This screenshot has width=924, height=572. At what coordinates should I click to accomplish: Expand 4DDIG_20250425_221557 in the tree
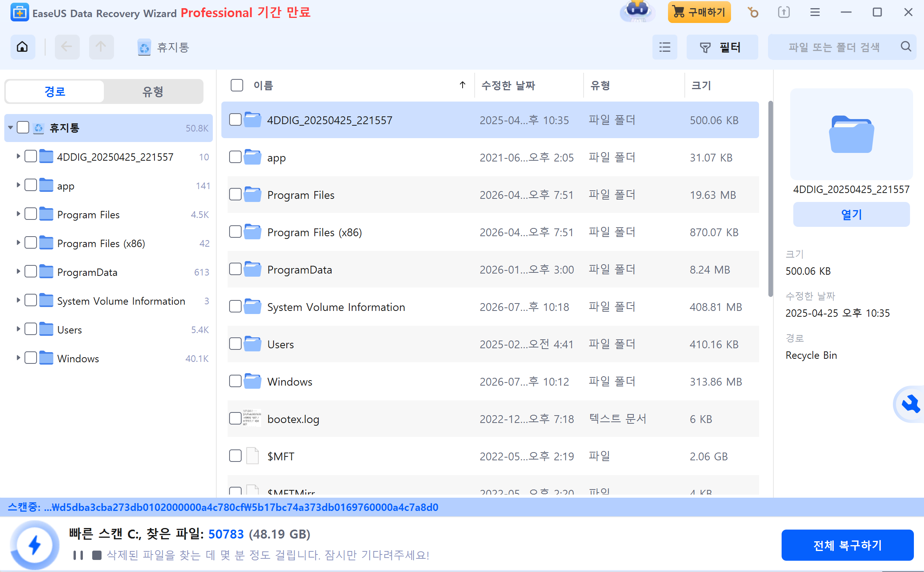(x=18, y=156)
